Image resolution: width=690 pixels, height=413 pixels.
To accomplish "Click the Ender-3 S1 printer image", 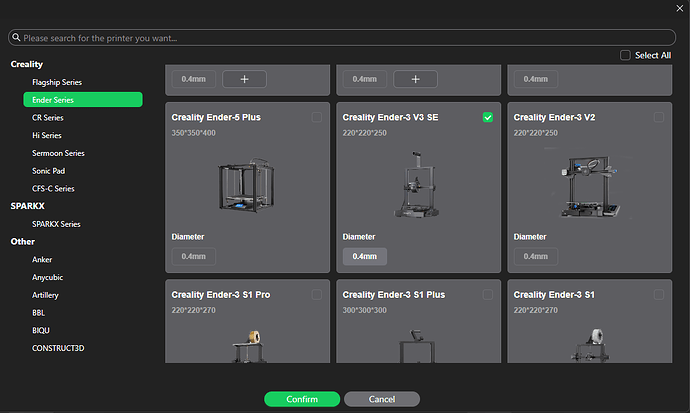I will coord(591,346).
